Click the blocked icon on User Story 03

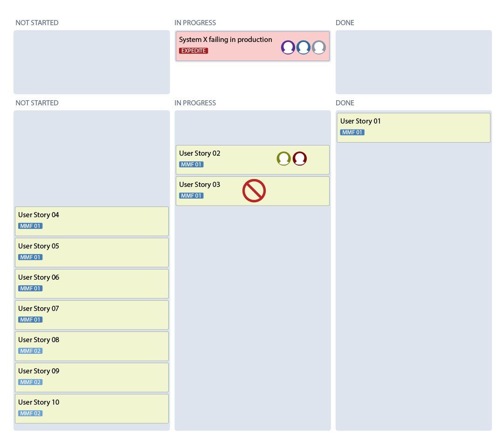(254, 191)
